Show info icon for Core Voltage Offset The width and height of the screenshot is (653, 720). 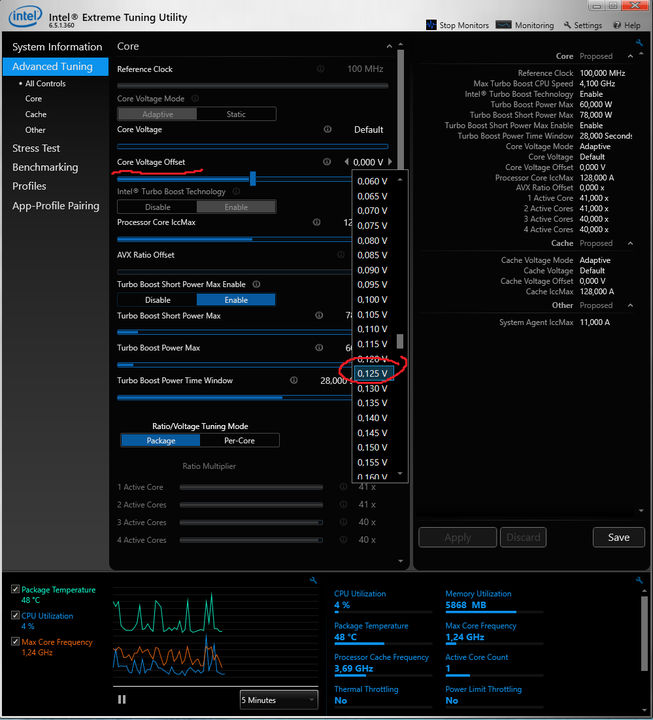tap(326, 162)
